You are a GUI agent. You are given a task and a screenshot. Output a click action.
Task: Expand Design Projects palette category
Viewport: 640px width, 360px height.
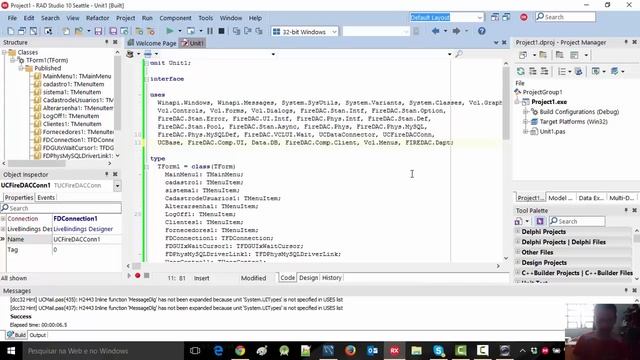(518, 262)
